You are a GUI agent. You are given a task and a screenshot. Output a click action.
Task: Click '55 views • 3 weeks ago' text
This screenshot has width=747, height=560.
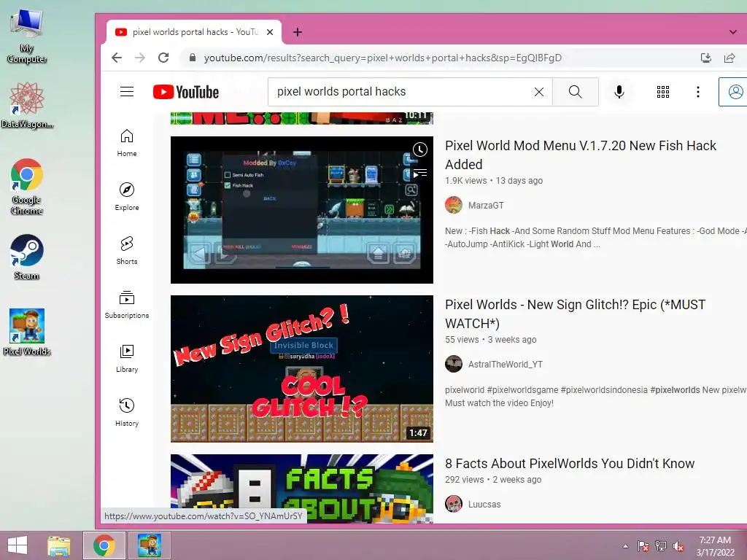[490, 340]
